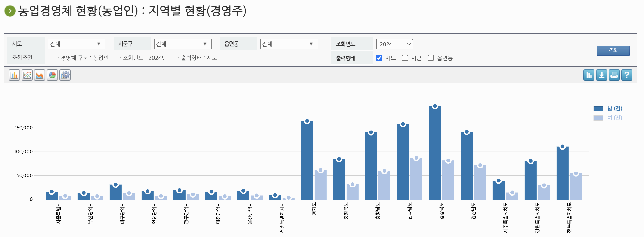The image size is (644, 237).
Task: Toggle the 여 (건) legend series
Action: coord(608,118)
